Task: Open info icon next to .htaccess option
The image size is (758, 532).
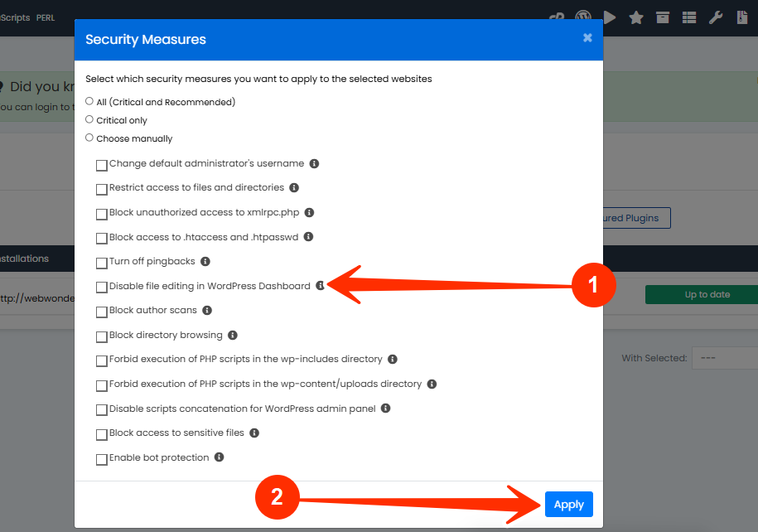Action: tap(308, 236)
